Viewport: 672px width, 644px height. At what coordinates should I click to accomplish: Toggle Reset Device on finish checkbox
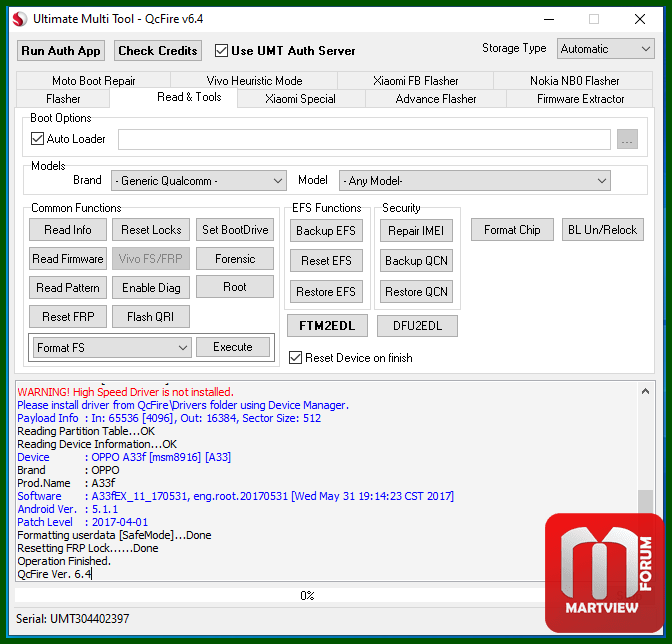pyautogui.click(x=295, y=357)
